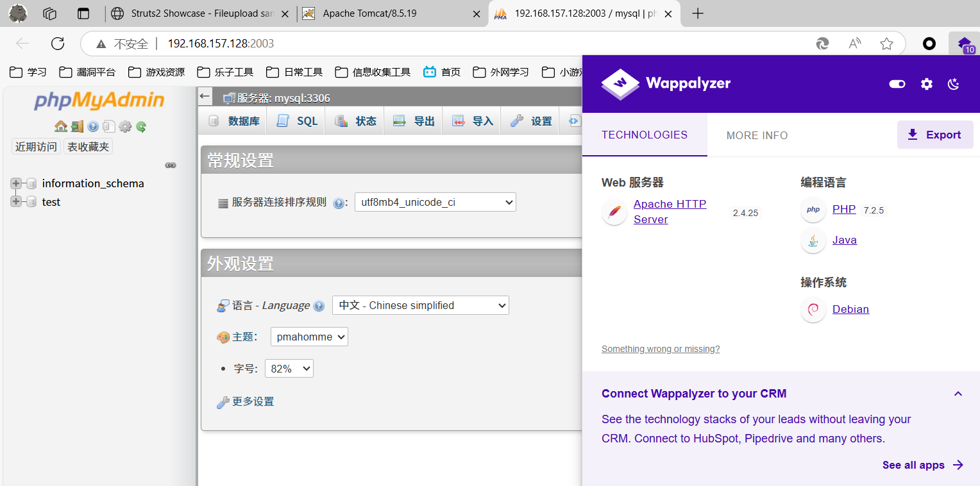This screenshot has width=980, height=486.
Task: Click the Something wrong or missing? link
Action: (x=661, y=349)
